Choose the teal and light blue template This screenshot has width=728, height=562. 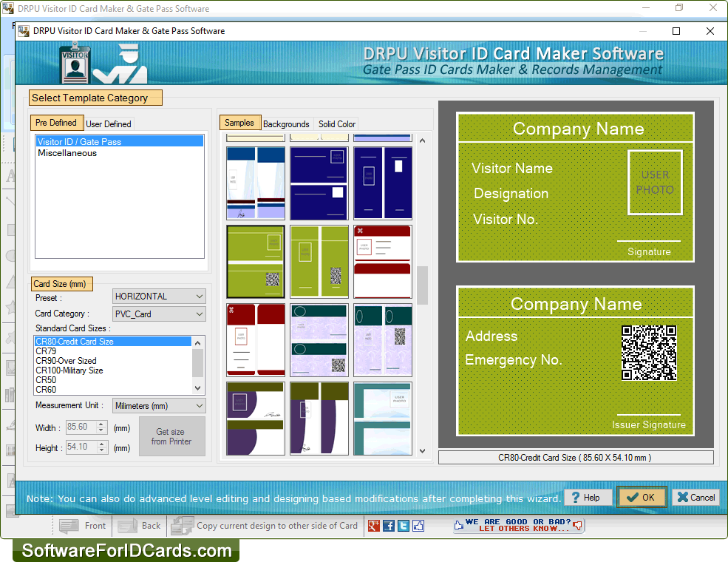[383, 419]
